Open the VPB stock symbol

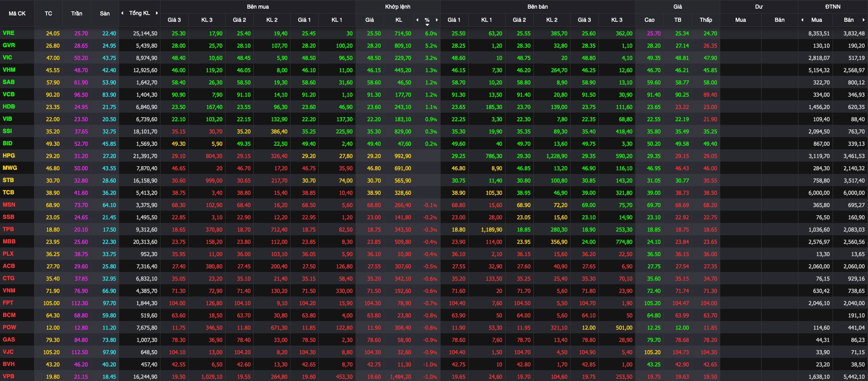point(9,376)
